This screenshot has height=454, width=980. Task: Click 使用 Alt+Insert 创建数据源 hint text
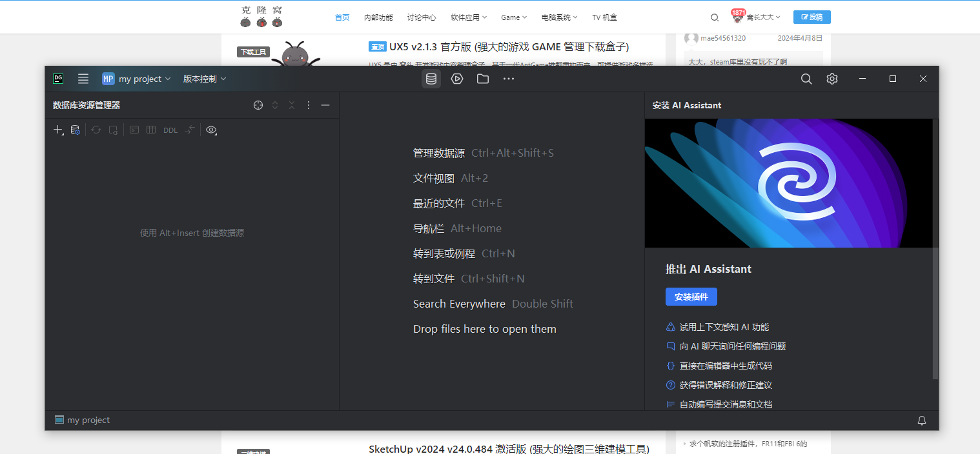(x=192, y=233)
